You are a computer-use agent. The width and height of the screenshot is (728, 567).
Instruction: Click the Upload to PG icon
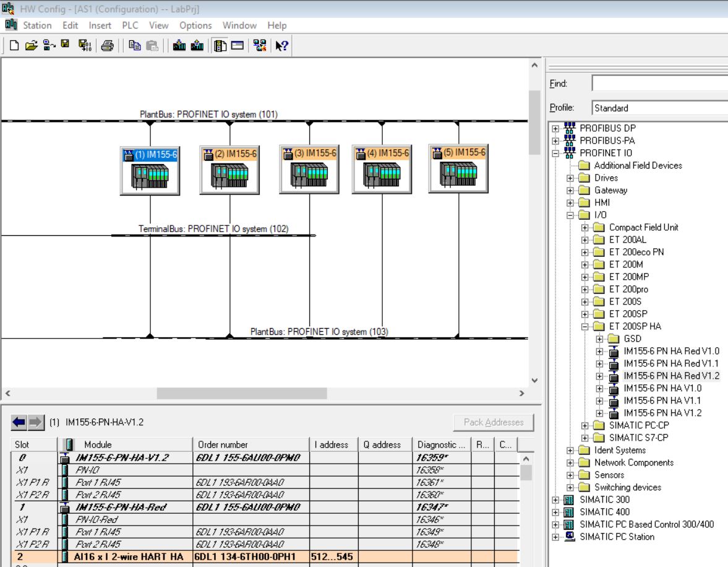point(197,45)
